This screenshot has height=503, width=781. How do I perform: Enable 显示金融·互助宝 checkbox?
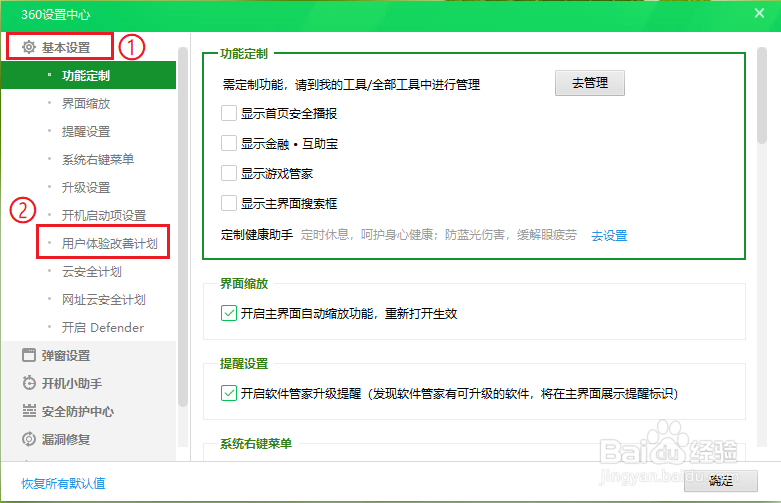pos(229,143)
